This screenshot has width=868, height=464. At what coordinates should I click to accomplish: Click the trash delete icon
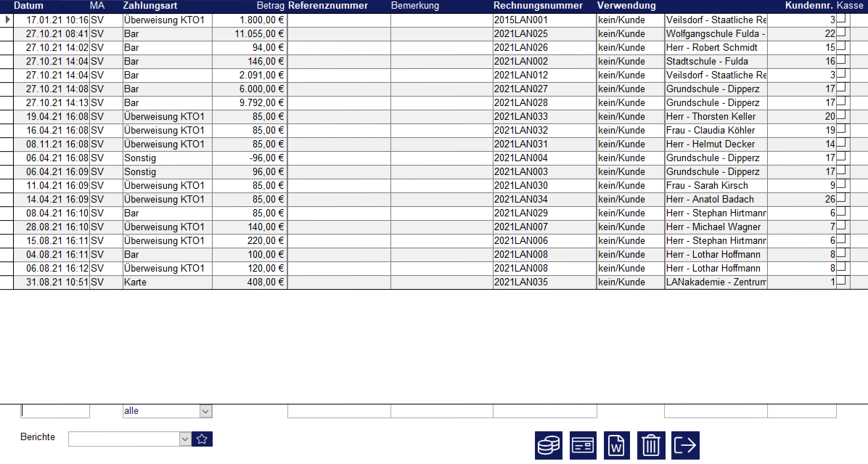(651, 445)
